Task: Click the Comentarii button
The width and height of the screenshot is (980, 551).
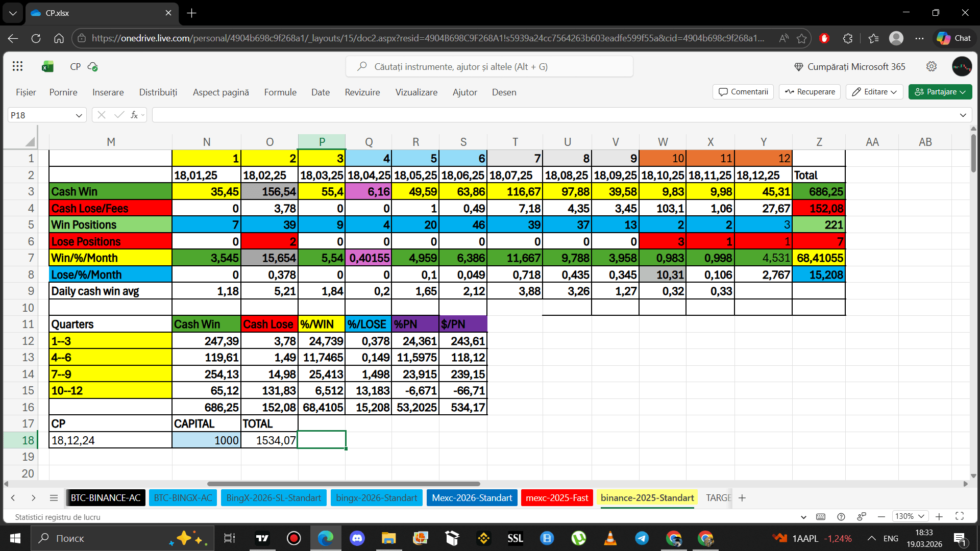Action: click(743, 92)
